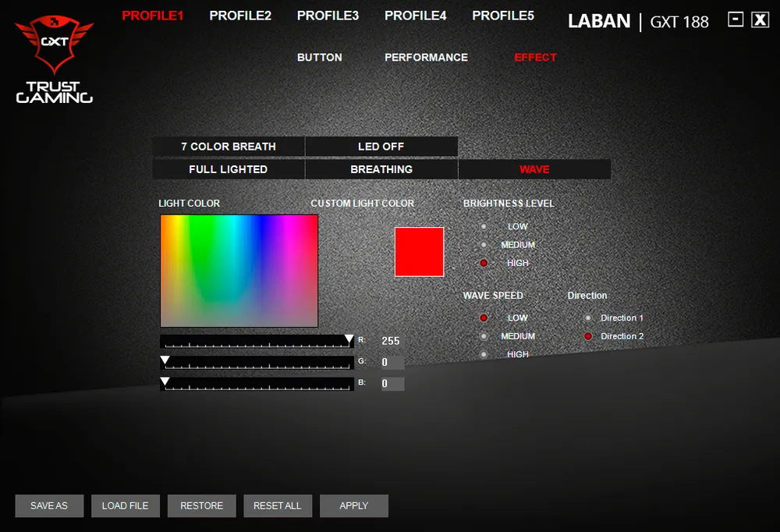Pick a color from the light color spectrum
Image resolution: width=780 pixels, height=532 pixels.
pos(239,271)
